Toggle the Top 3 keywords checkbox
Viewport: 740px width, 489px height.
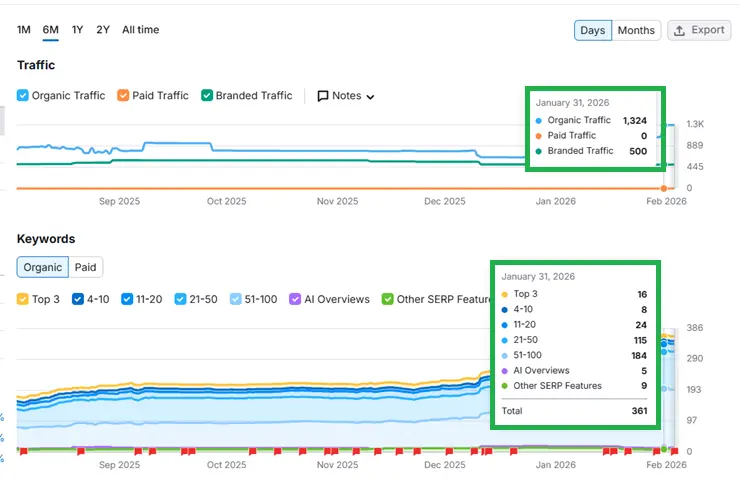[23, 299]
